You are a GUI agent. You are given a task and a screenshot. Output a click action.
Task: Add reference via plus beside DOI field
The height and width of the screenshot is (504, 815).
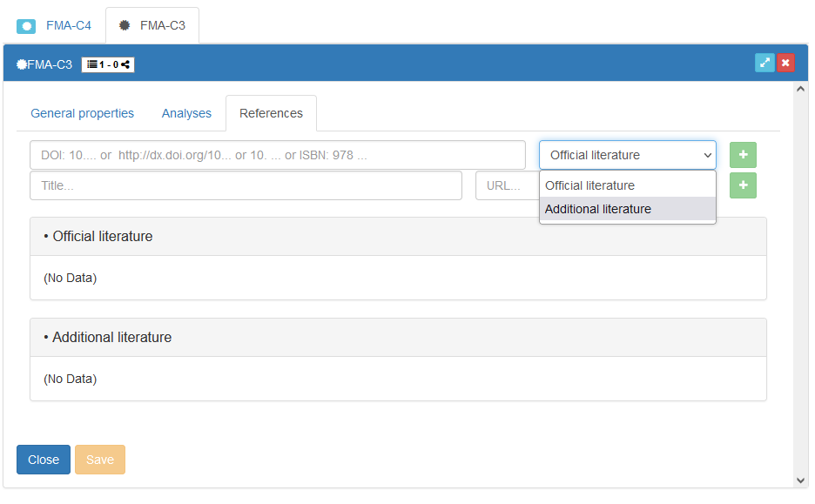[x=743, y=155]
